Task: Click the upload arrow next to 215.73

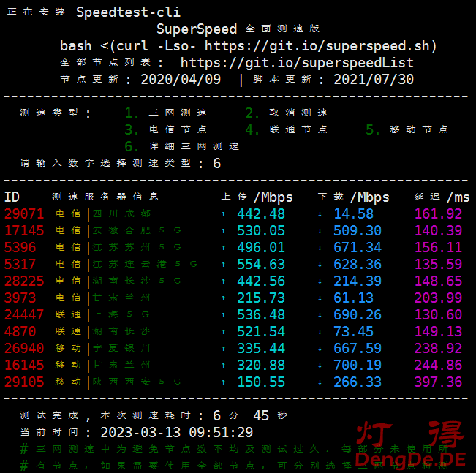Action: click(223, 298)
